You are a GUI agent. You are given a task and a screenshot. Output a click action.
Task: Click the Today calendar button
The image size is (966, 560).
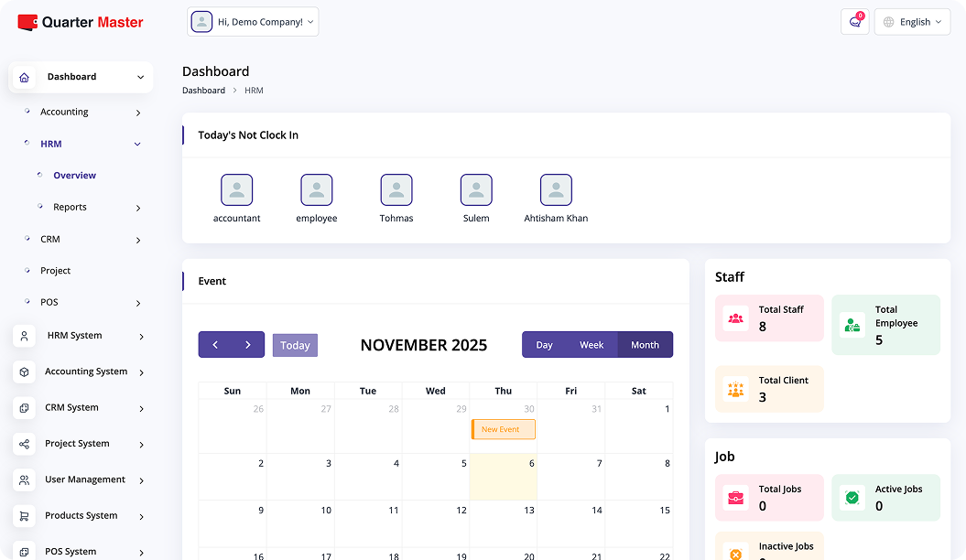tap(295, 345)
